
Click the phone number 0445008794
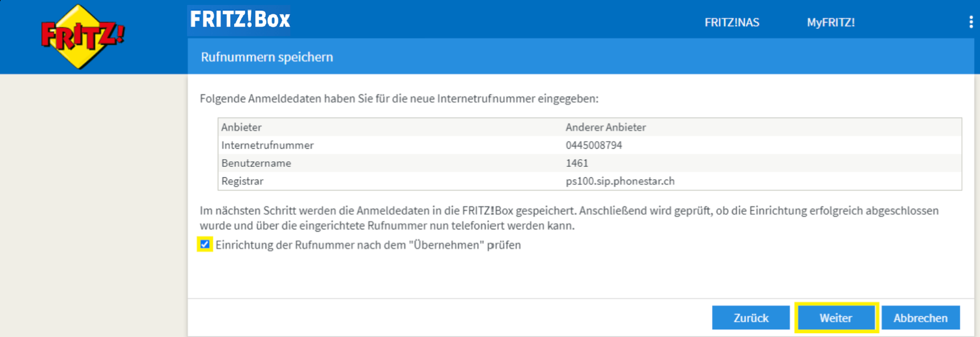coord(593,145)
